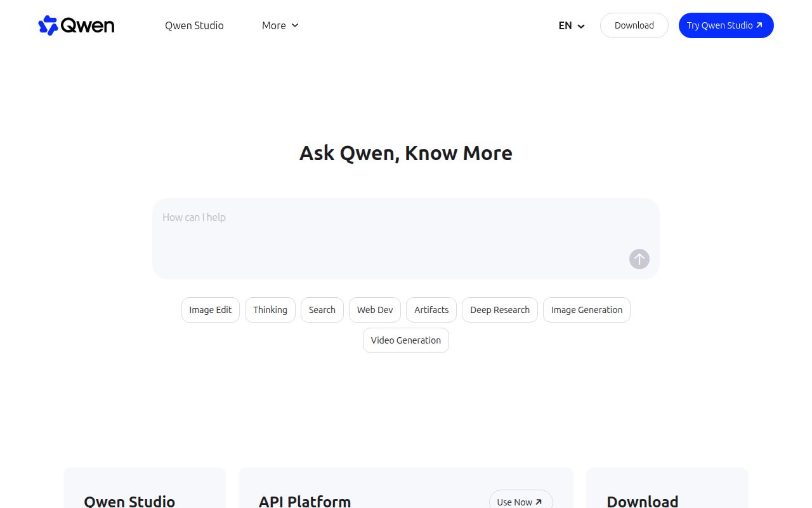Open the Download card heading
Image resolution: width=812 pixels, height=508 pixels.
point(643,501)
